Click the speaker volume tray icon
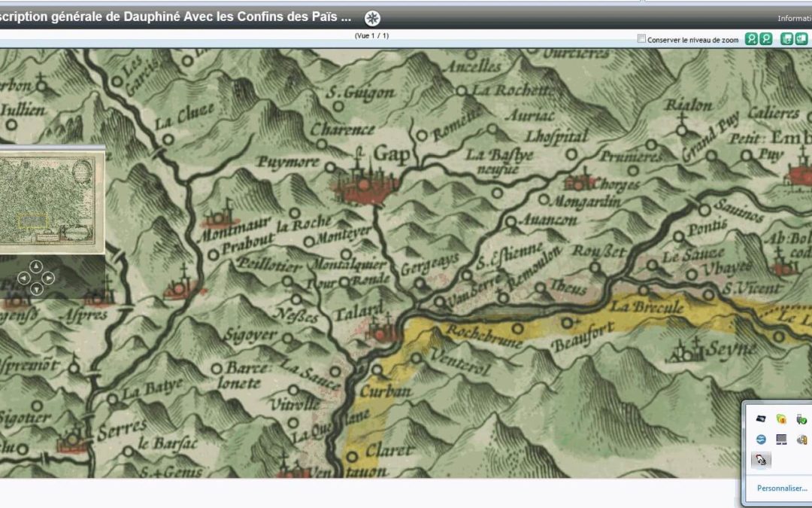This screenshot has width=812, height=508. point(801,440)
